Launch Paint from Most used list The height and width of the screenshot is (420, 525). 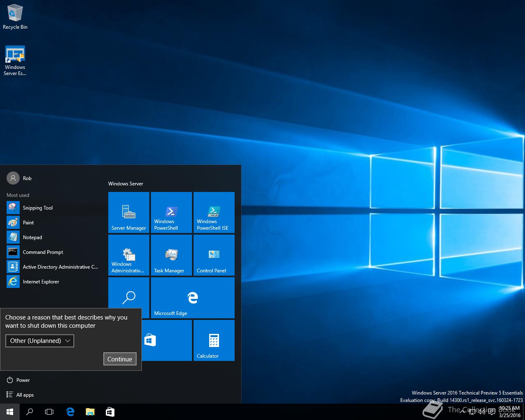click(x=52, y=222)
